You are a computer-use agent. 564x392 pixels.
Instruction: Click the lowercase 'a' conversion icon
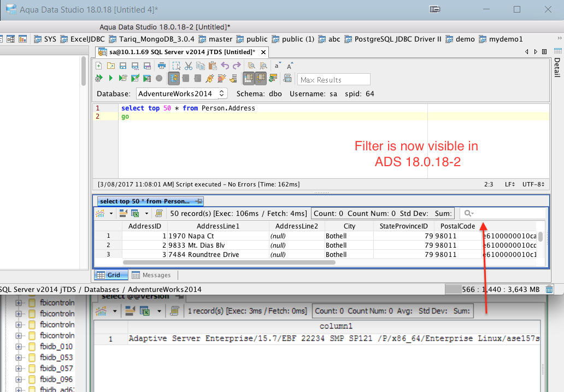[277, 66]
